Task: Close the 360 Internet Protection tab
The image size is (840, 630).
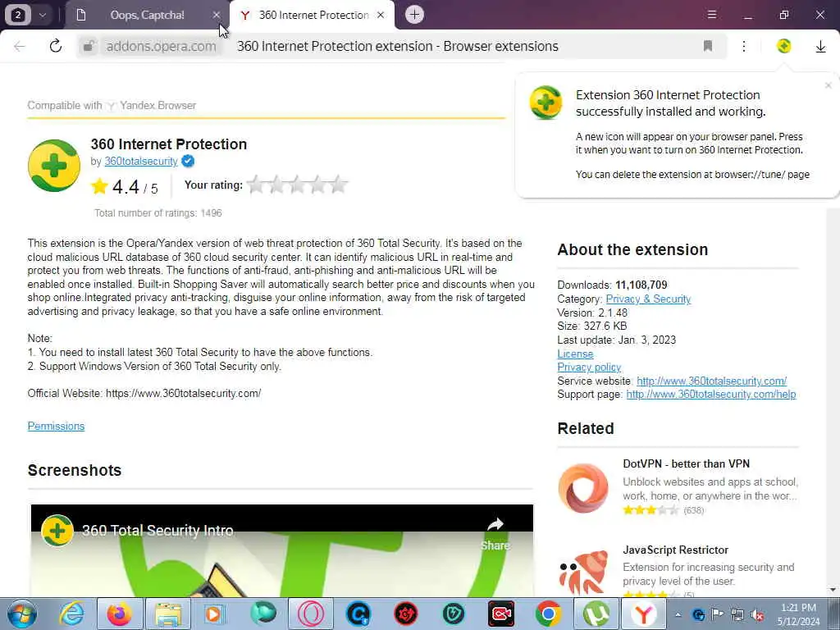Action: pyautogui.click(x=381, y=15)
